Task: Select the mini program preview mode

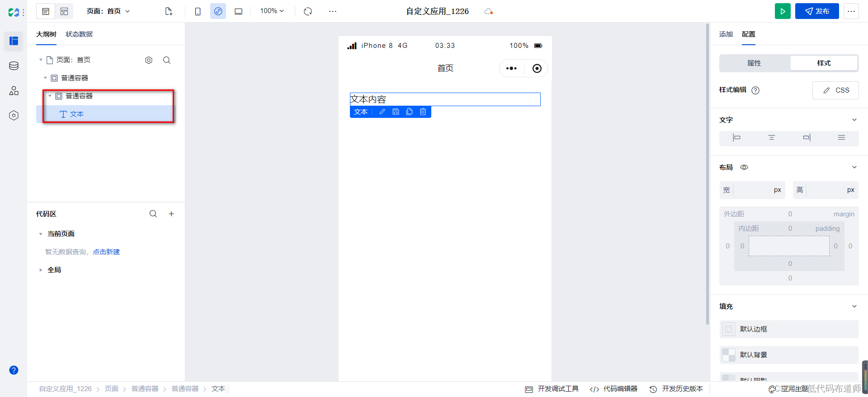Action: [218, 11]
